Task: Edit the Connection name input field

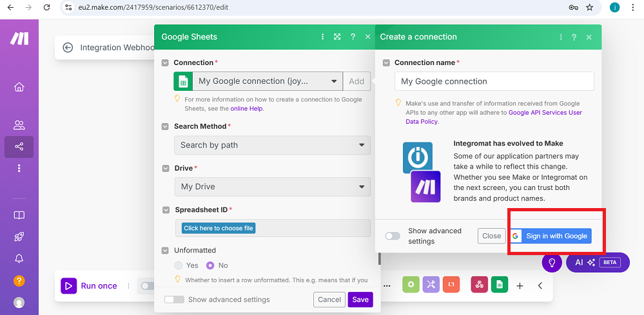Action: pos(494,81)
